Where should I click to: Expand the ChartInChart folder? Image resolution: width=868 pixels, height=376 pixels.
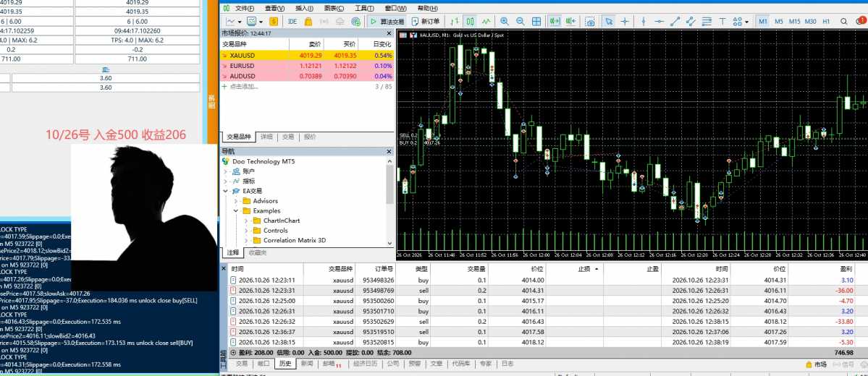(247, 221)
